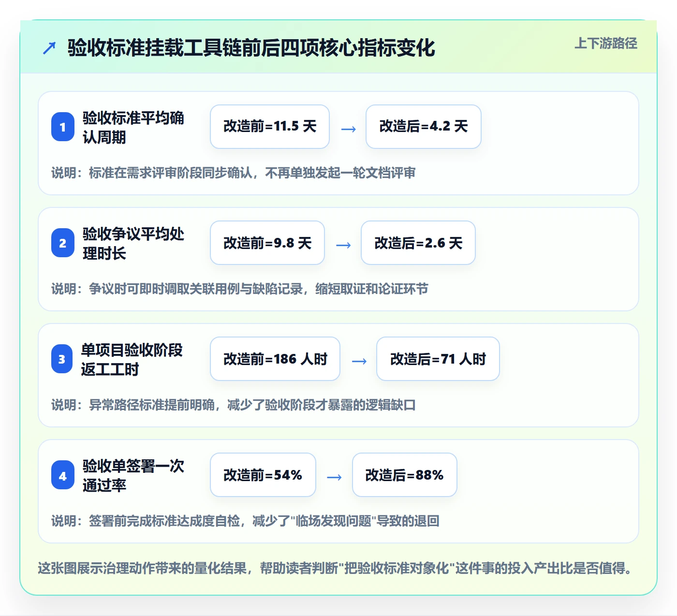Viewport: 677px width, 616px height.
Task: Select the note about 异常路径标准提前明确
Action: click(234, 405)
